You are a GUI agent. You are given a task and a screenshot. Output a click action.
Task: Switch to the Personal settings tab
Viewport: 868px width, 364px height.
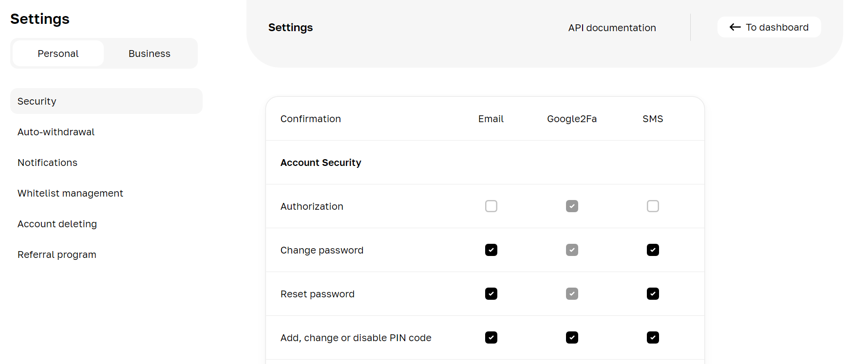click(58, 54)
